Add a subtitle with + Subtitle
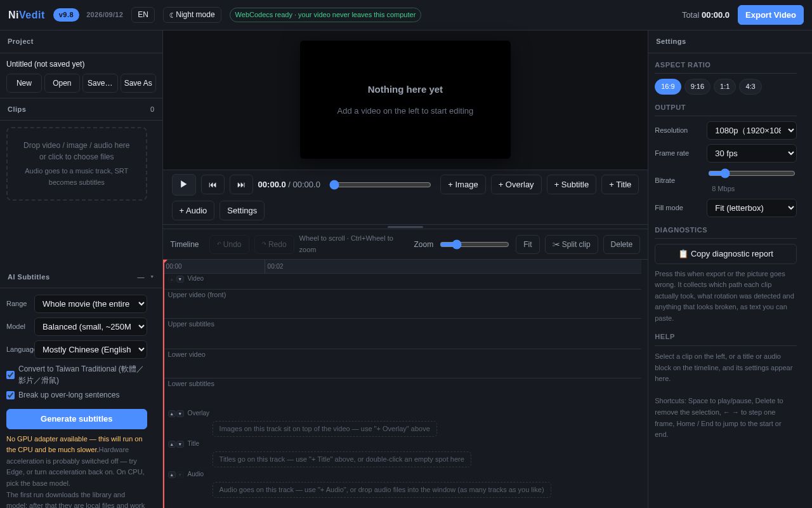812x508 pixels. pos(572,184)
